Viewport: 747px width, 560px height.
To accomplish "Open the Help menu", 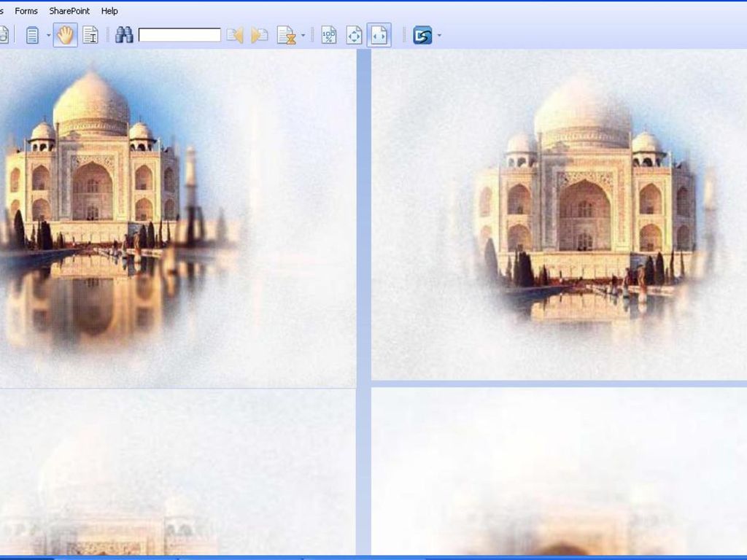I will 109,11.
